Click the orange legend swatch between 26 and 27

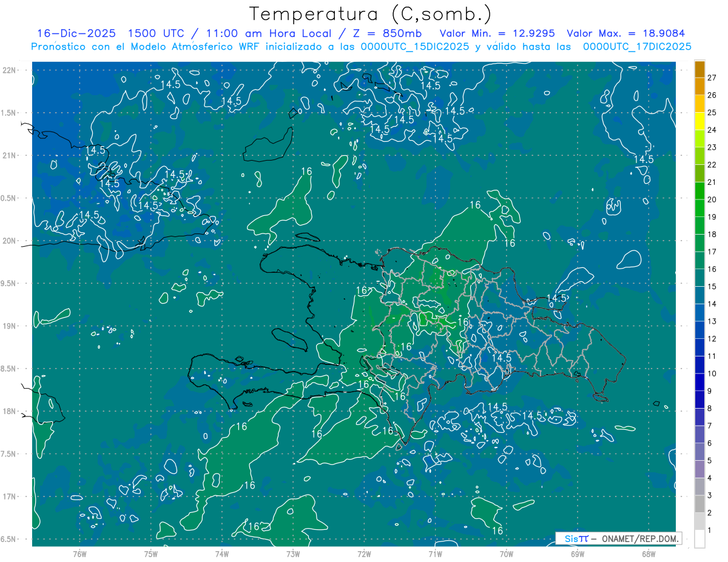pos(699,86)
